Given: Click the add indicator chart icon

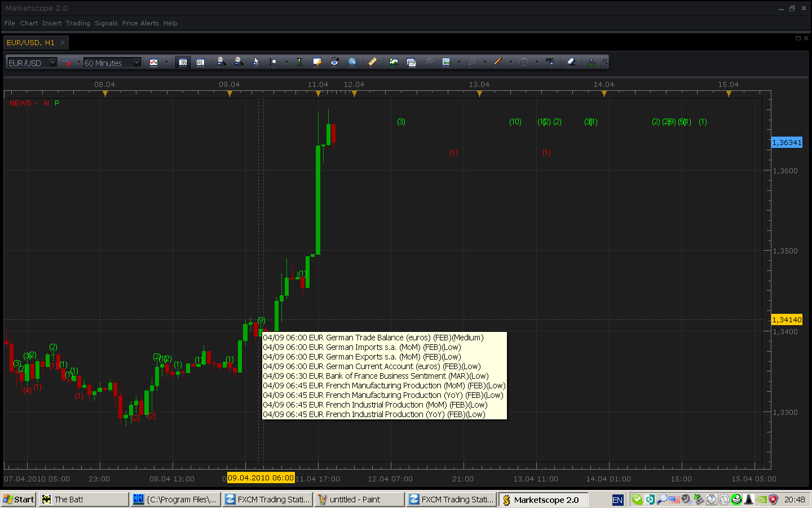Looking at the screenshot, I should click(x=394, y=62).
